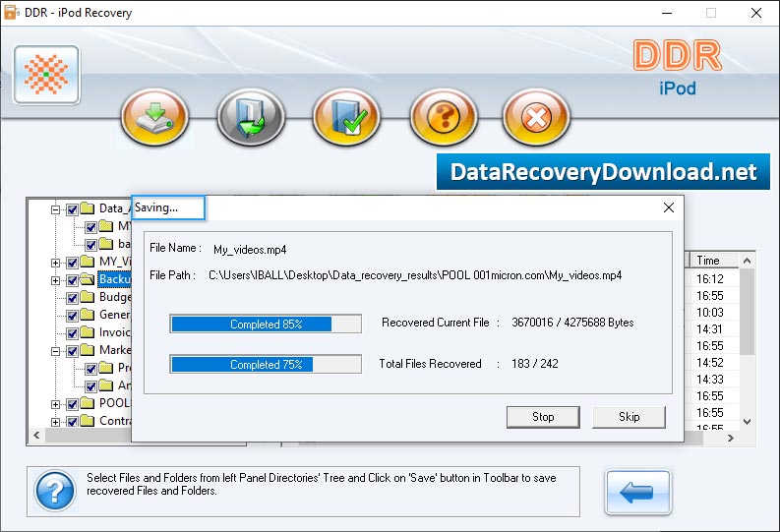The image size is (780, 532).
Task: Select the Budge folder in tree
Action: (x=115, y=297)
